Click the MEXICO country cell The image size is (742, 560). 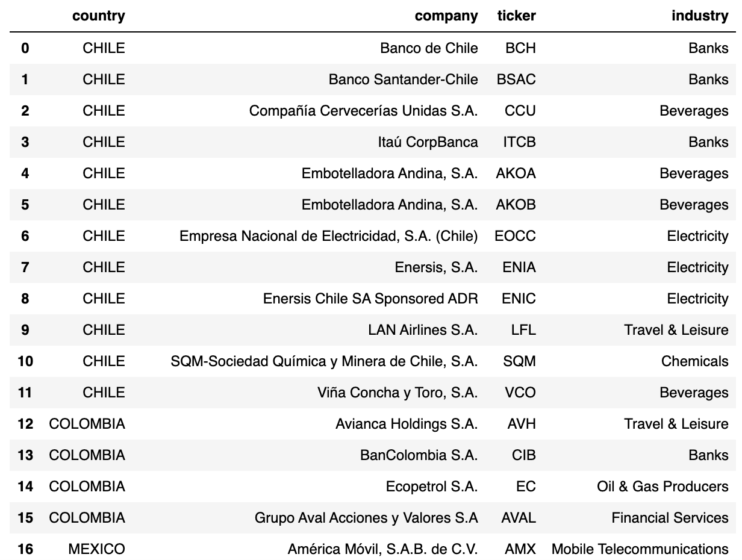[96, 549]
